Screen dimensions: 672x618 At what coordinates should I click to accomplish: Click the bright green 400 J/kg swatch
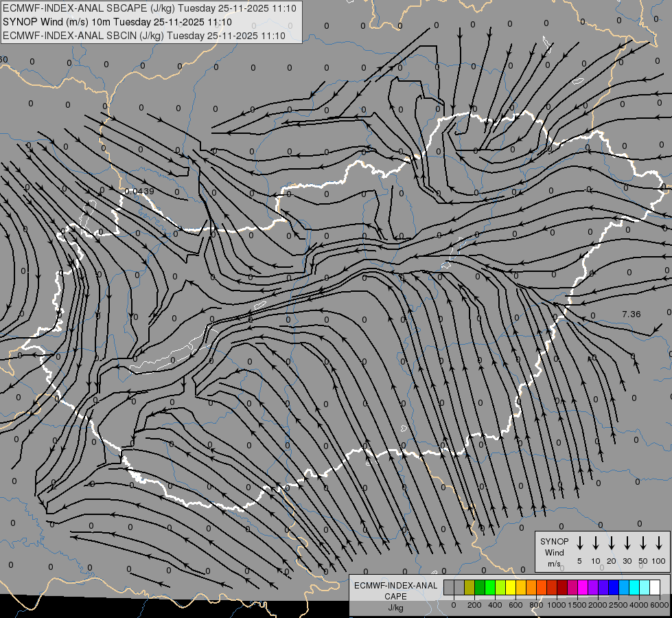[x=490, y=588]
